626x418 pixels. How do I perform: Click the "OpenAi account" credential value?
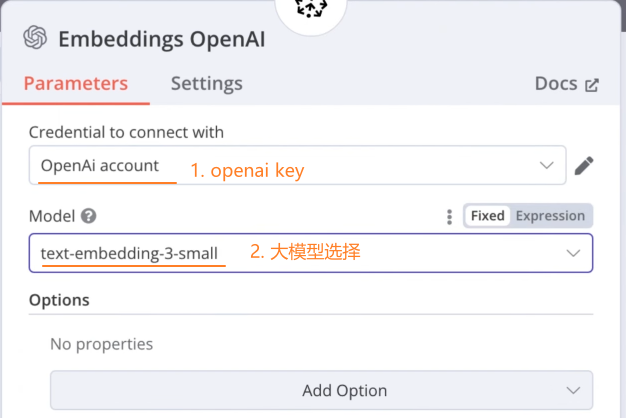point(100,165)
